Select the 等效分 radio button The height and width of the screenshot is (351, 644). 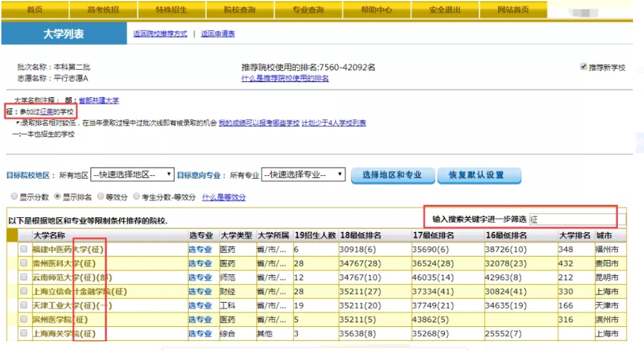pyautogui.click(x=101, y=197)
